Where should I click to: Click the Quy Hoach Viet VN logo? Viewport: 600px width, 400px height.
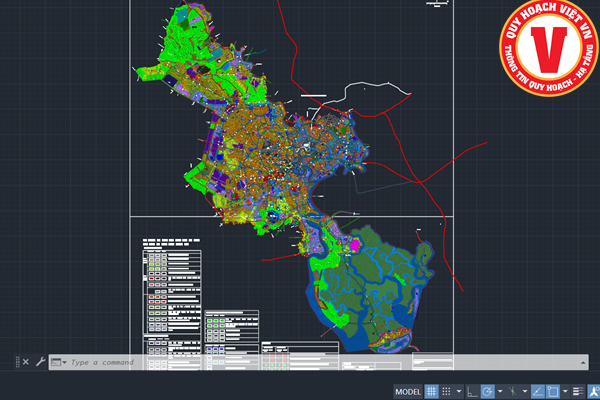(544, 49)
